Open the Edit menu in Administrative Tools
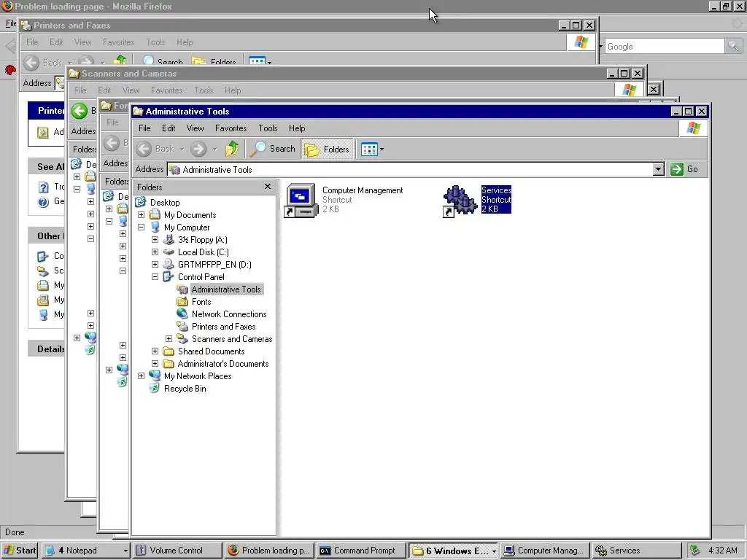 click(x=169, y=128)
